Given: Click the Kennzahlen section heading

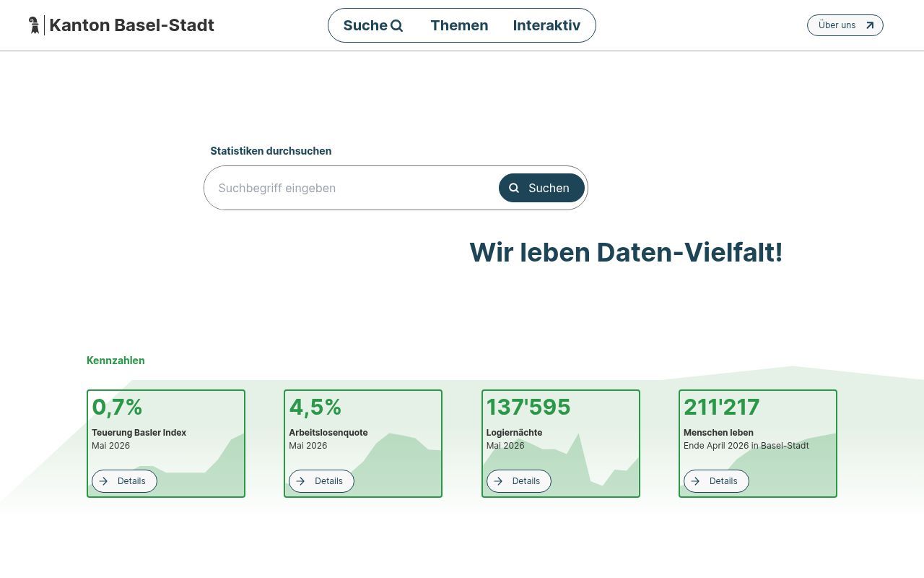Looking at the screenshot, I should [115, 361].
